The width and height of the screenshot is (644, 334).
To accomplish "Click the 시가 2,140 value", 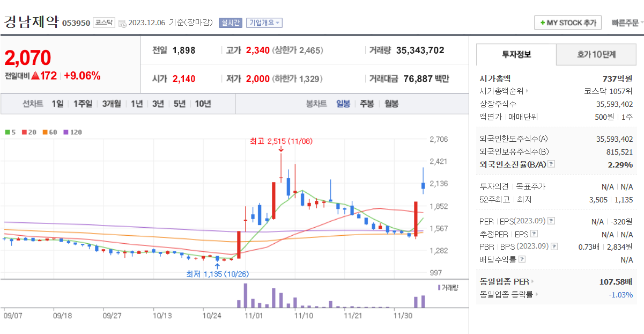I will (184, 79).
